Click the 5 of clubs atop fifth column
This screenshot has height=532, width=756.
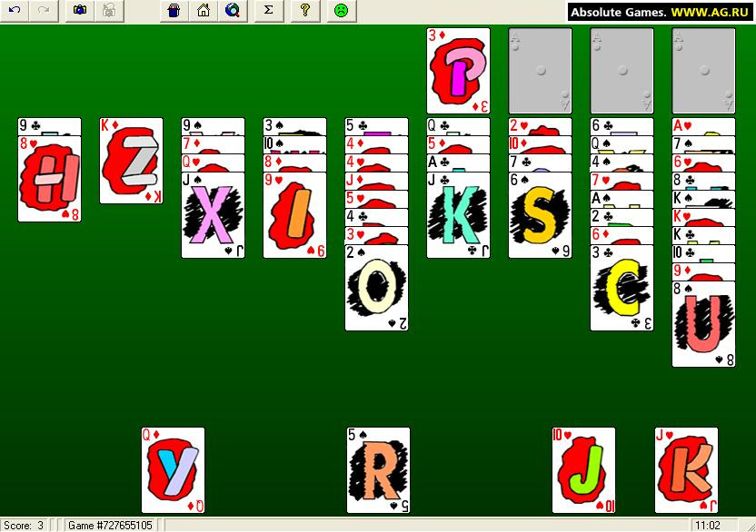(376, 127)
